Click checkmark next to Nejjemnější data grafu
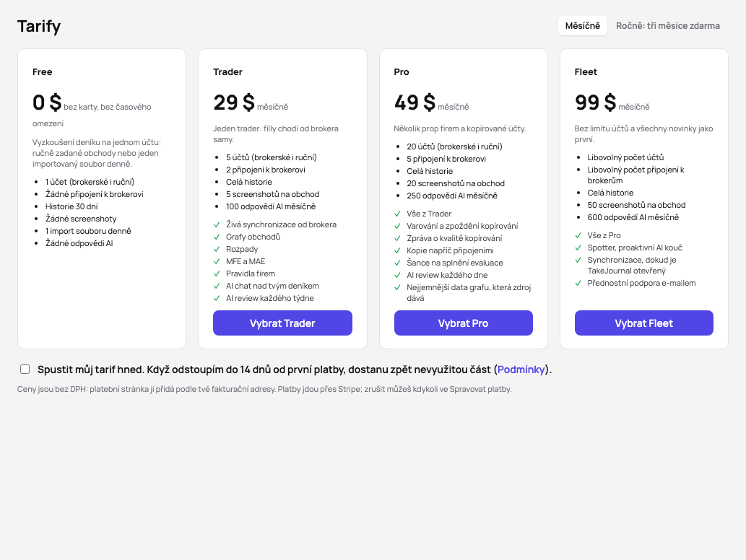The width and height of the screenshot is (746, 560). click(x=397, y=288)
